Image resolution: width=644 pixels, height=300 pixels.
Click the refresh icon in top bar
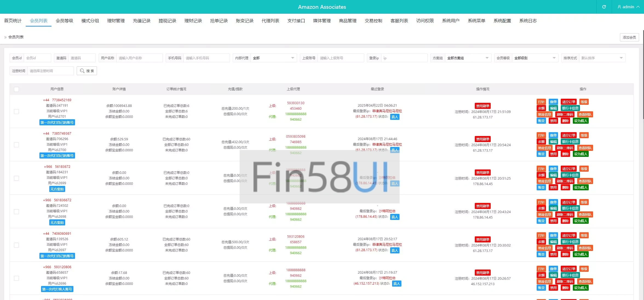(604, 7)
